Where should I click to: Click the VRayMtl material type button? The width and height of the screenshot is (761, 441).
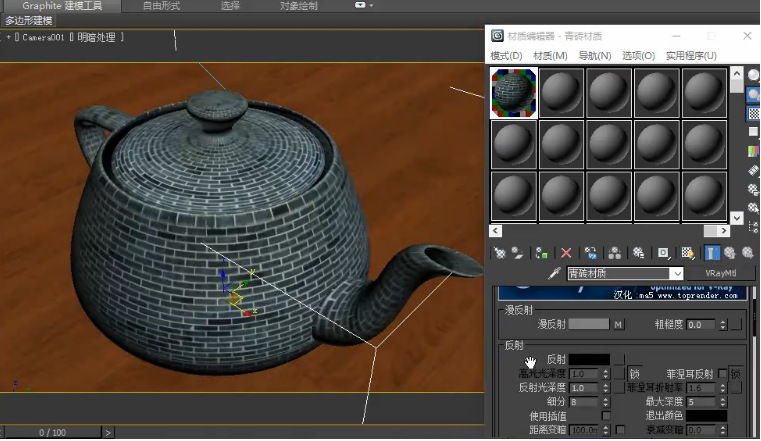coord(721,273)
